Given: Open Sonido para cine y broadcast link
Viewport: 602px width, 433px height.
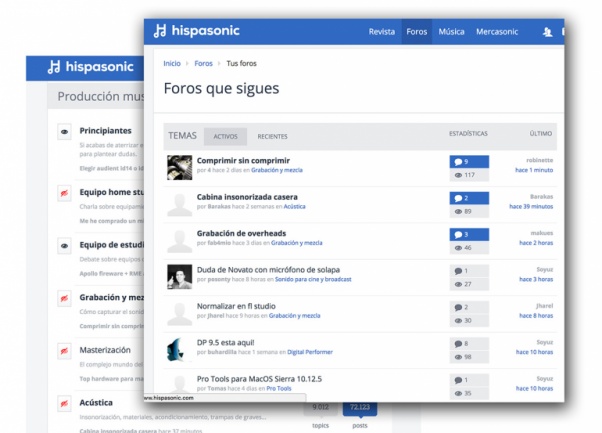Looking at the screenshot, I should click(x=313, y=279).
